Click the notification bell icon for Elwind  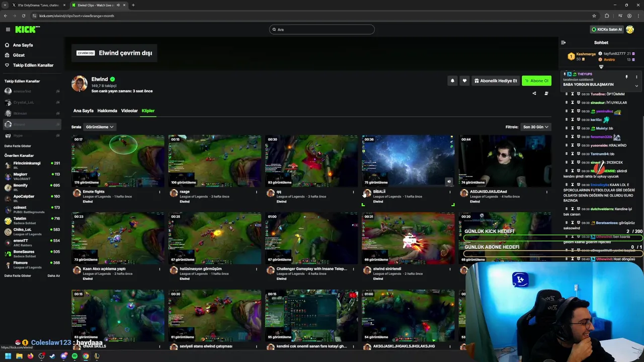(452, 80)
